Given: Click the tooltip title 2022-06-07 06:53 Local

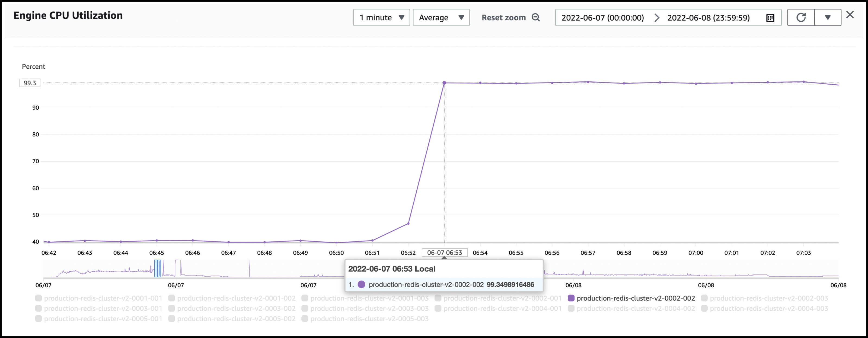Looking at the screenshot, I should (391, 269).
